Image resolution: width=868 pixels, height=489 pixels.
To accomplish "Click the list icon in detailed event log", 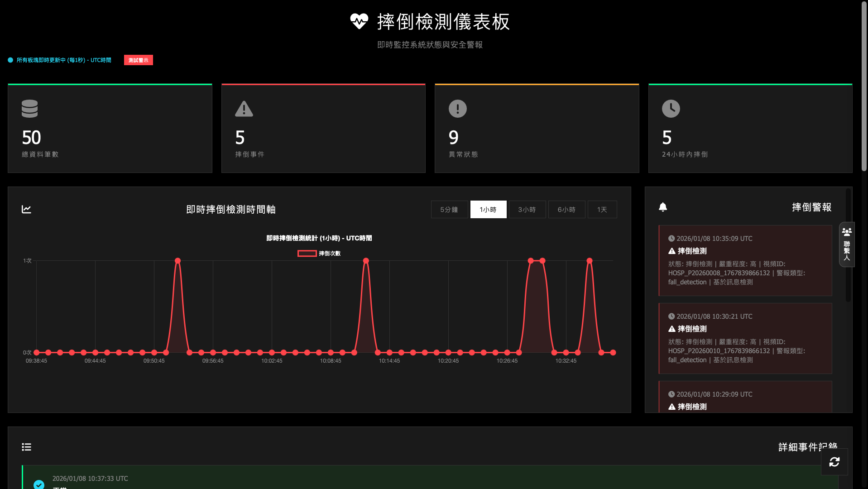I will pyautogui.click(x=26, y=447).
